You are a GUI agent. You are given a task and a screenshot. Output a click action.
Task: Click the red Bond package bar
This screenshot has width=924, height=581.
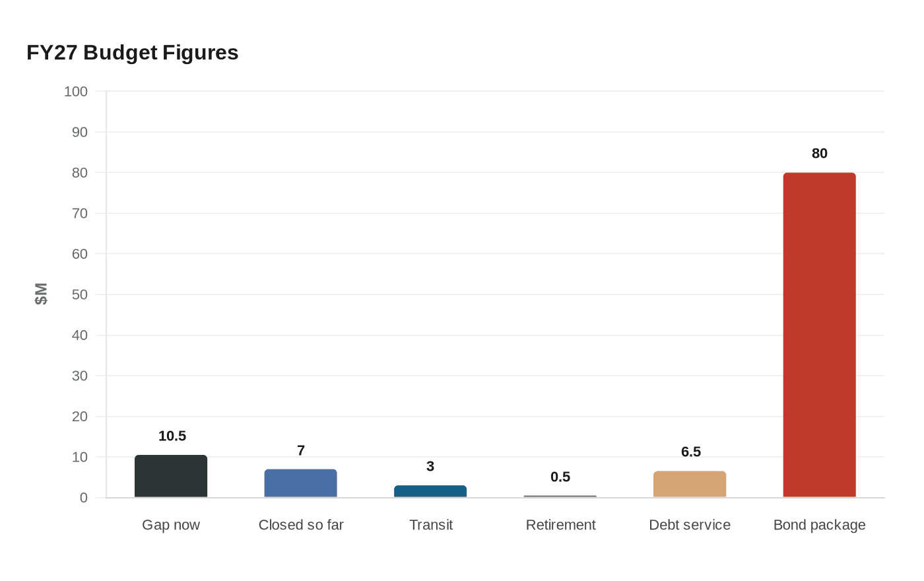pos(819,335)
